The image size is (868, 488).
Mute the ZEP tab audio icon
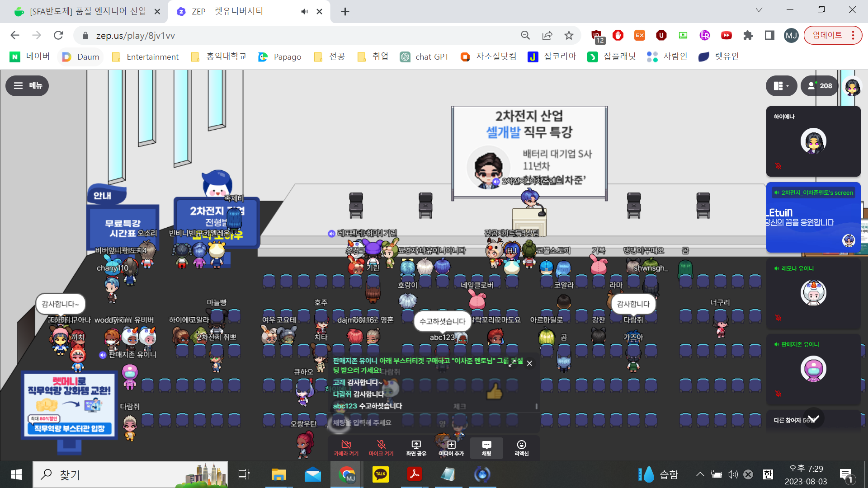[x=305, y=11]
